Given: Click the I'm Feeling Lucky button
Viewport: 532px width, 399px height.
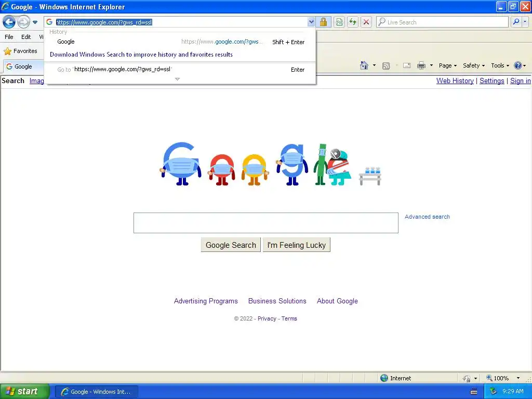Looking at the screenshot, I should tap(297, 245).
